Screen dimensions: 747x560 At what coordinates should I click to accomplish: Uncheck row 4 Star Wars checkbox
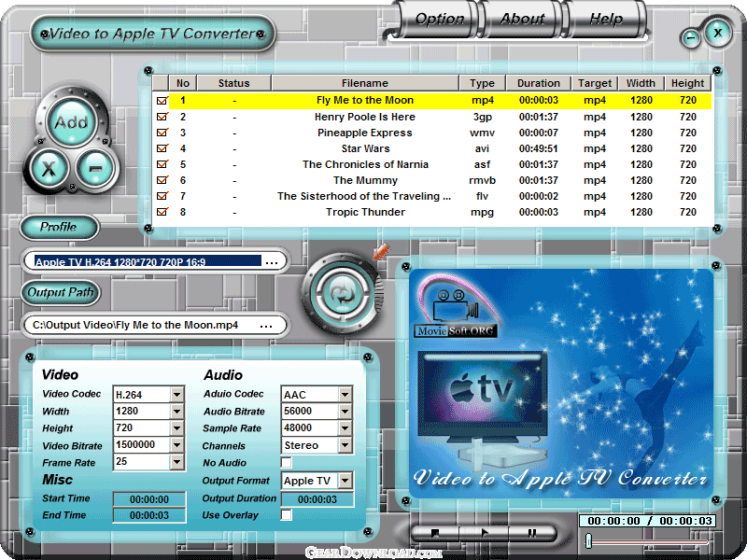(162, 148)
